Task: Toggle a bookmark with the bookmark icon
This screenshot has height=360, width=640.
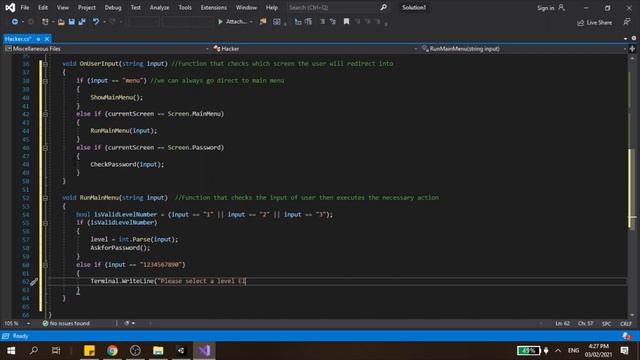Action: pyautogui.click(x=346, y=22)
